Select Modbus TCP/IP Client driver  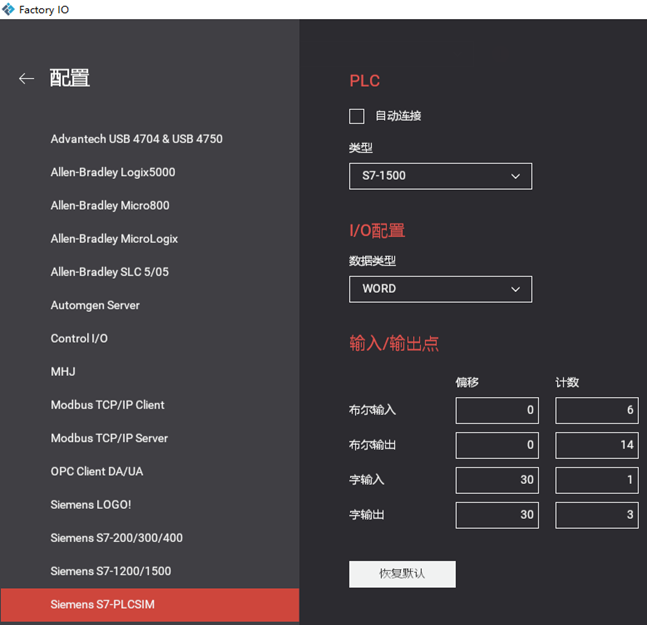pyautogui.click(x=108, y=405)
